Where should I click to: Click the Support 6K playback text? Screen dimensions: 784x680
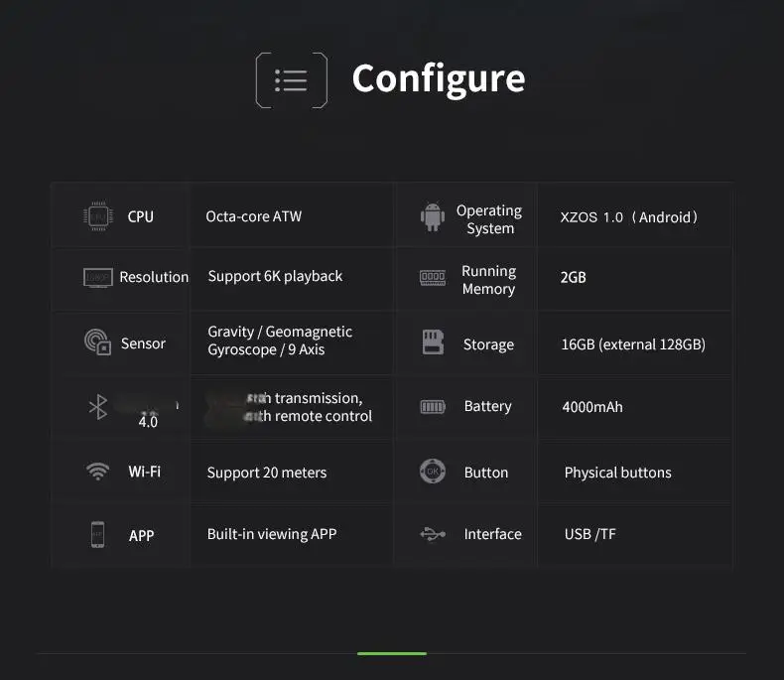coord(275,276)
